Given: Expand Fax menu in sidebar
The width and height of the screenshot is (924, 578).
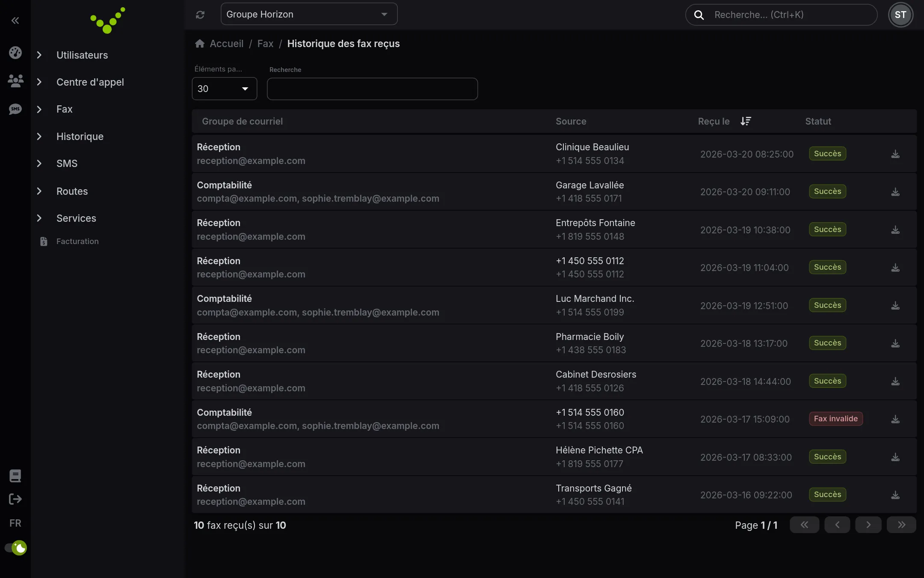Looking at the screenshot, I should coord(64,109).
